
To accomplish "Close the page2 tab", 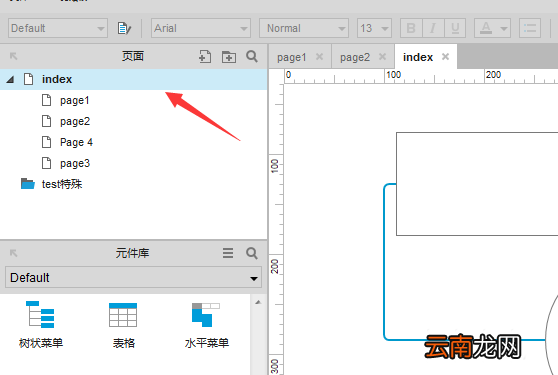I will click(x=382, y=57).
